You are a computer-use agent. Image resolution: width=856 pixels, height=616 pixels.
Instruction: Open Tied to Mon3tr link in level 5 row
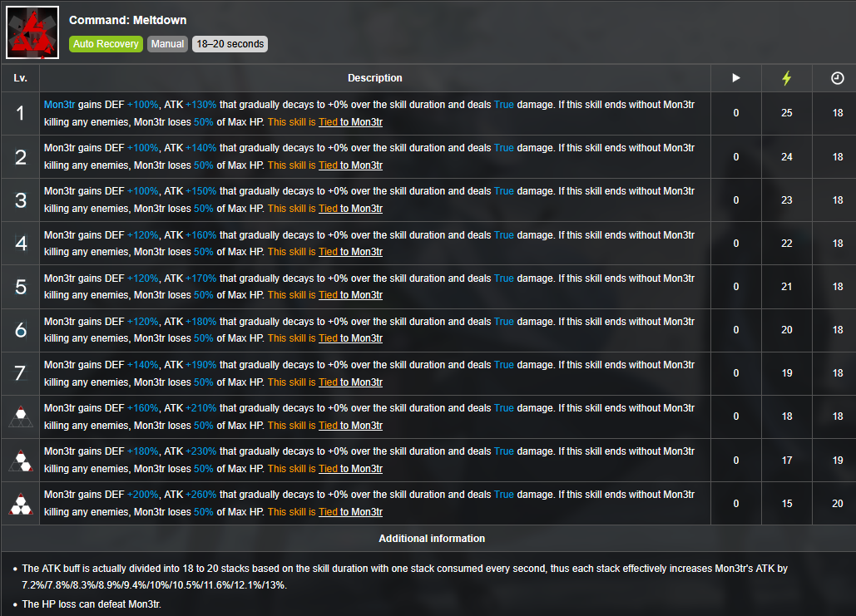[350, 294]
